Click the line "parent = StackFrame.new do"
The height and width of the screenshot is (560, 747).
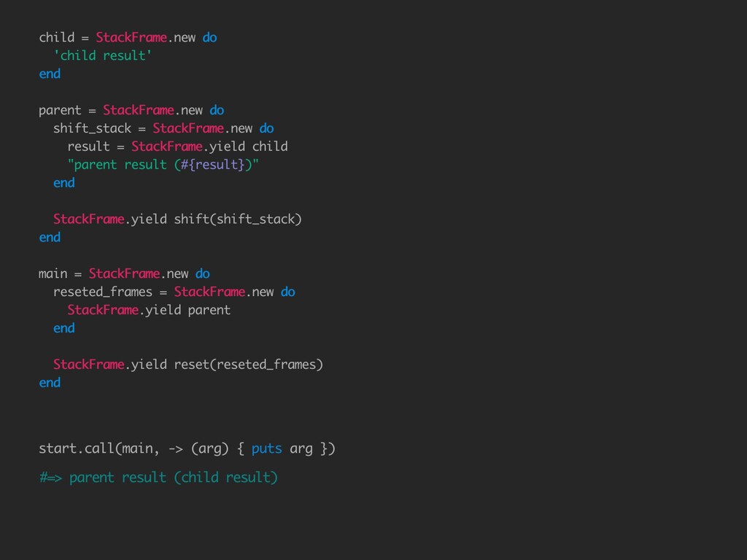(x=131, y=111)
